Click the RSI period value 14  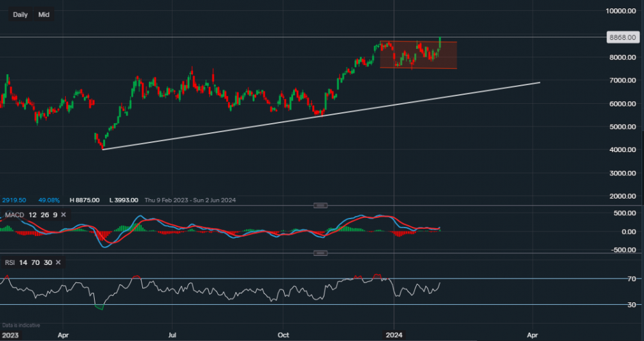click(x=23, y=262)
